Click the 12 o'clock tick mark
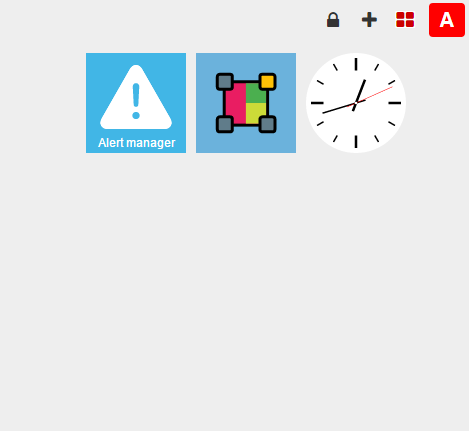Viewport: 469px width, 431px height. (356, 64)
